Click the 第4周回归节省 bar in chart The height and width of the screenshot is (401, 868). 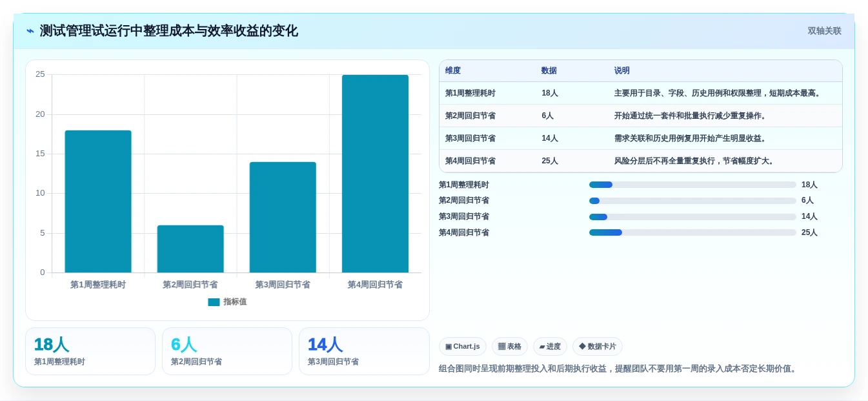(x=375, y=174)
